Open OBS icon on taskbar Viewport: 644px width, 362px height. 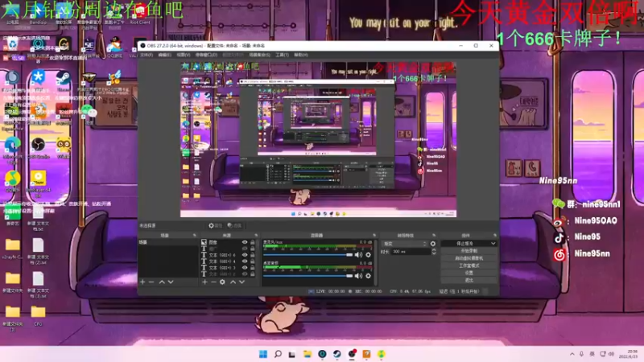(x=352, y=354)
